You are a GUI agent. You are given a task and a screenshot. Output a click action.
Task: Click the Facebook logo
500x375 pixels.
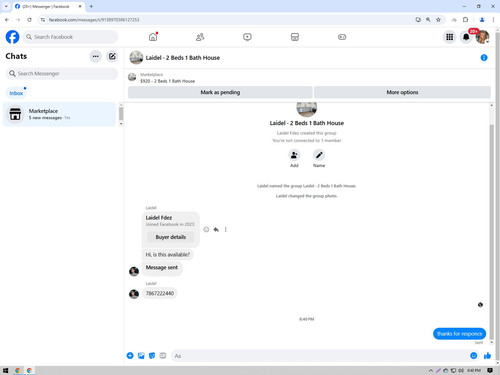tap(12, 37)
